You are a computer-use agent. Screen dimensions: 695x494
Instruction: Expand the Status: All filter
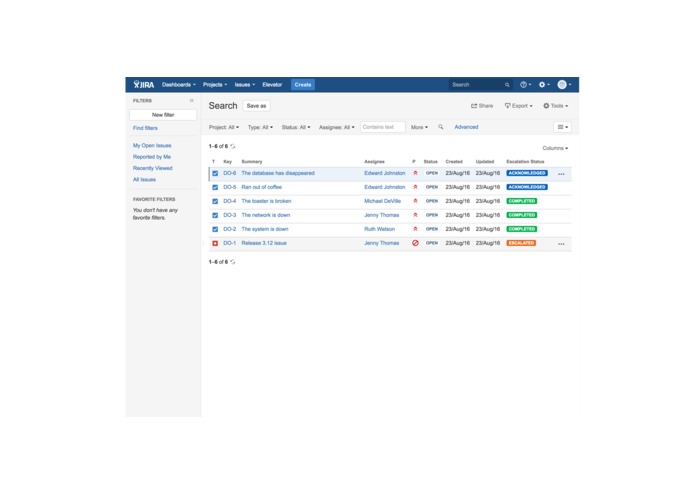click(296, 127)
